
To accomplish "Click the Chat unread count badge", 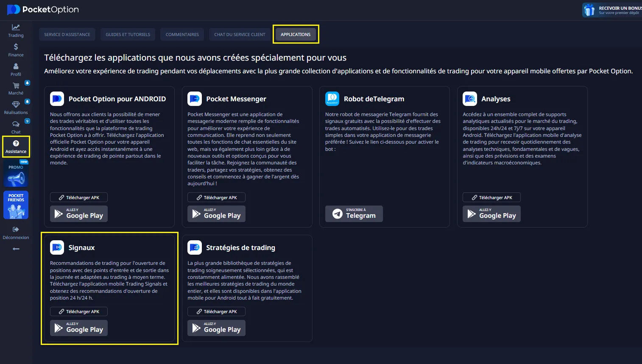I will click(27, 121).
